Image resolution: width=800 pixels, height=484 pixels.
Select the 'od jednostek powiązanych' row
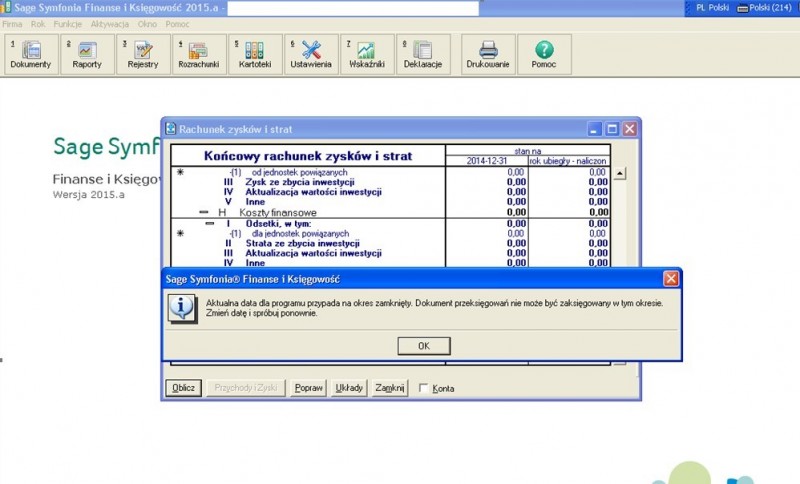pyautogui.click(x=390, y=172)
